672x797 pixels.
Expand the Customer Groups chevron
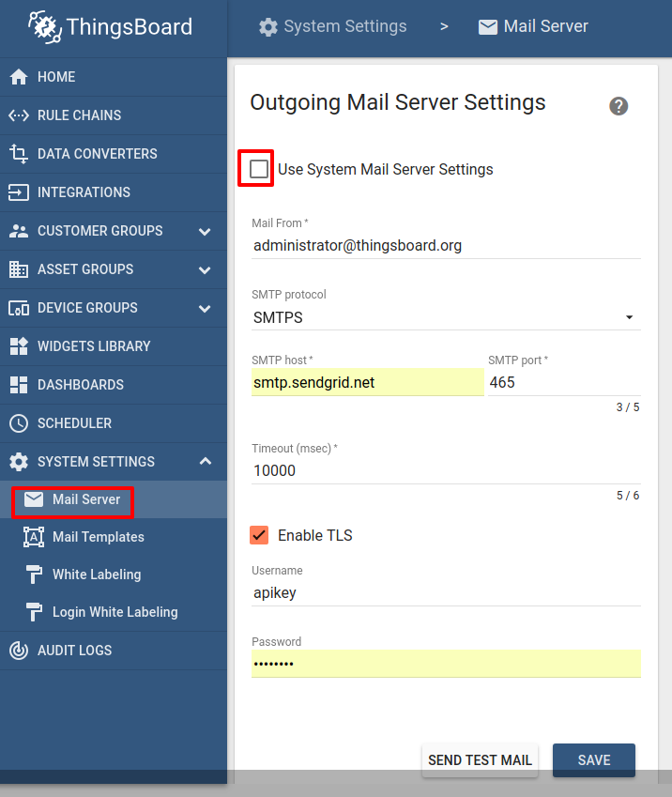coord(205,232)
